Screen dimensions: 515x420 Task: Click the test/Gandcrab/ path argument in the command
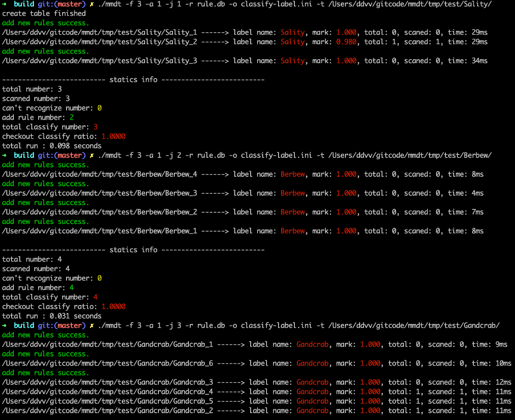tap(414, 325)
